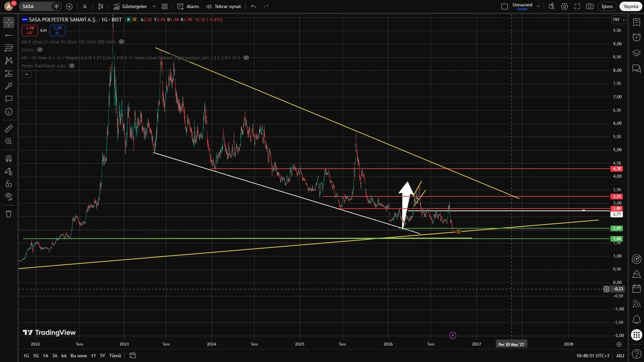The height and width of the screenshot is (362, 644).
Task: Toggle visibility of HP - V2 indicator
Action: pos(246,57)
